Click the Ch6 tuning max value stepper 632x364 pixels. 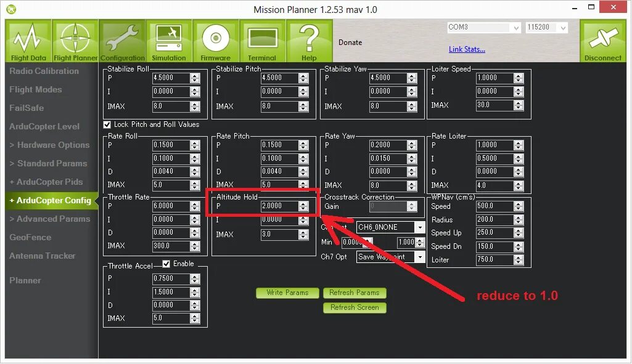click(x=420, y=242)
